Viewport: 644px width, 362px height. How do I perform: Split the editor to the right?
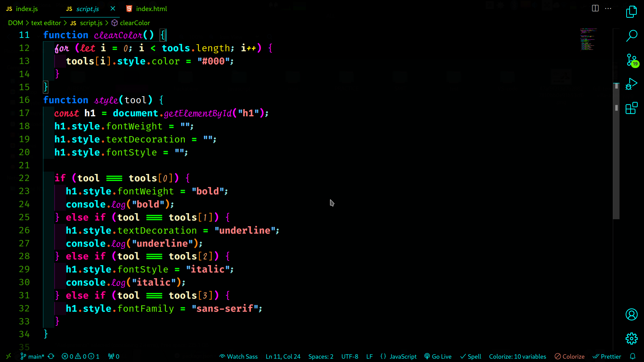pos(595,8)
